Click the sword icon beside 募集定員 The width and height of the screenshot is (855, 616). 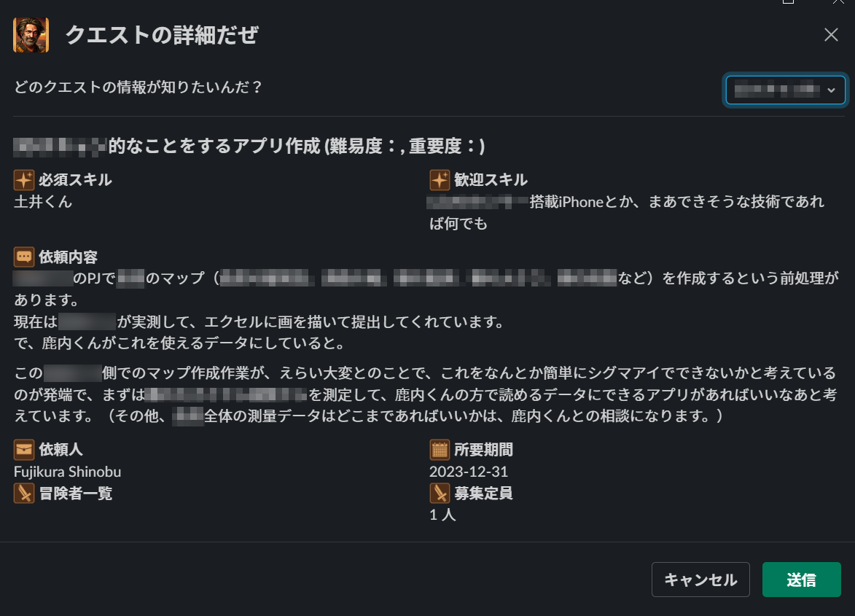point(440,494)
